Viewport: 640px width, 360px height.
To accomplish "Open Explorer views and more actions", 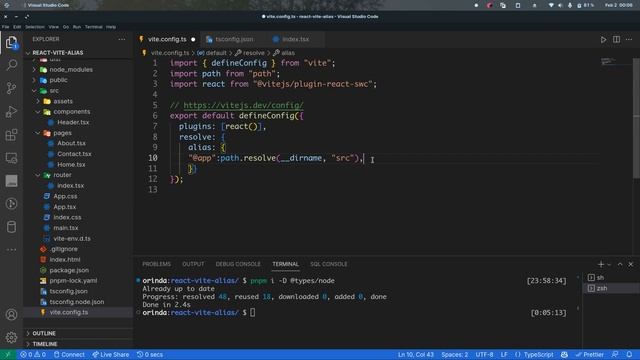I will pyautogui.click(x=122, y=39).
